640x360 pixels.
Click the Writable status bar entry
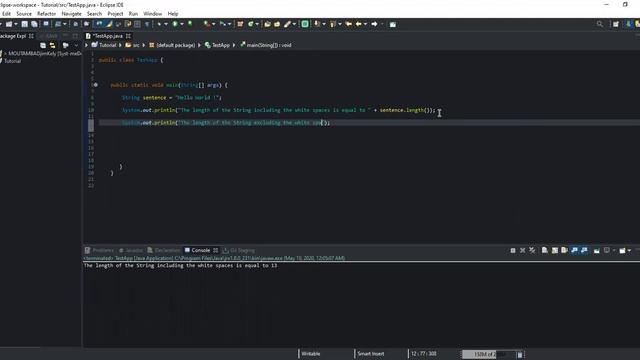[x=311, y=354]
